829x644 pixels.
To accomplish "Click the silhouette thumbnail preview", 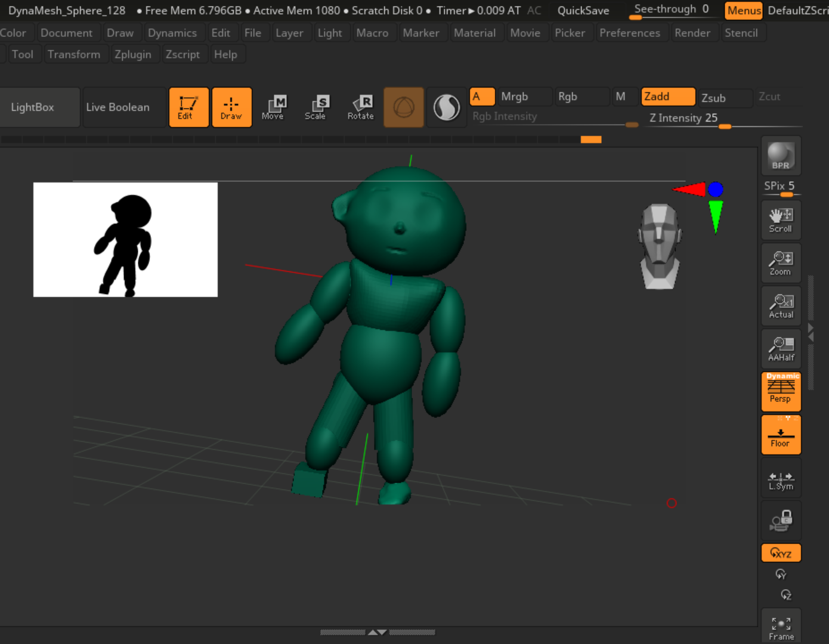I will click(x=125, y=240).
